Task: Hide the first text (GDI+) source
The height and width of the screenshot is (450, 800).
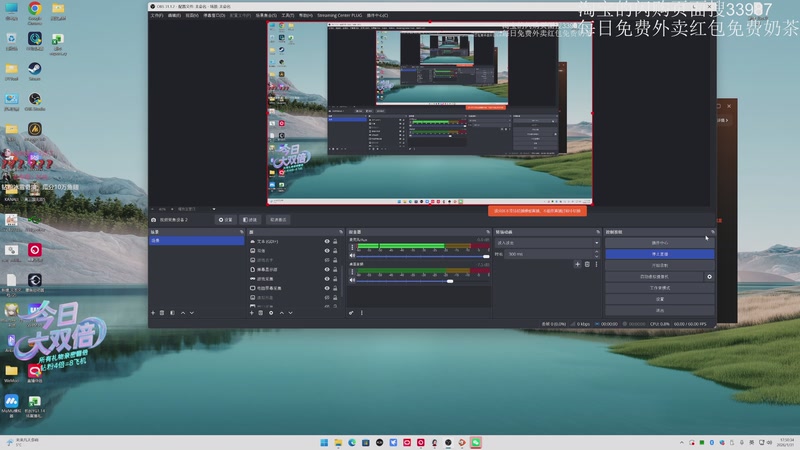Action: [327, 242]
